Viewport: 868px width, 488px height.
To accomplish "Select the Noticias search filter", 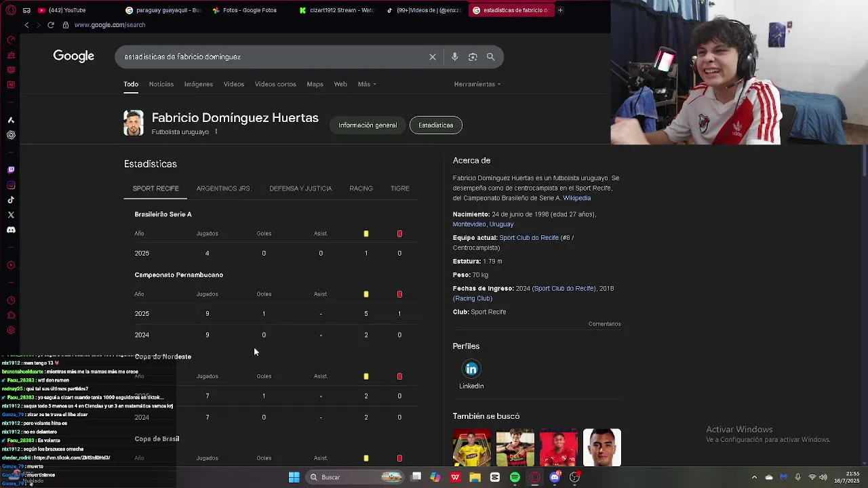I will [161, 84].
